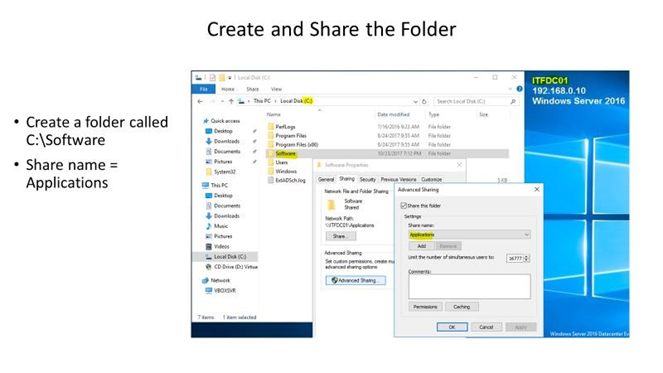Image resolution: width=663 pixels, height=373 pixels.
Task: Click simultaneous users limit stepper
Action: click(x=526, y=258)
